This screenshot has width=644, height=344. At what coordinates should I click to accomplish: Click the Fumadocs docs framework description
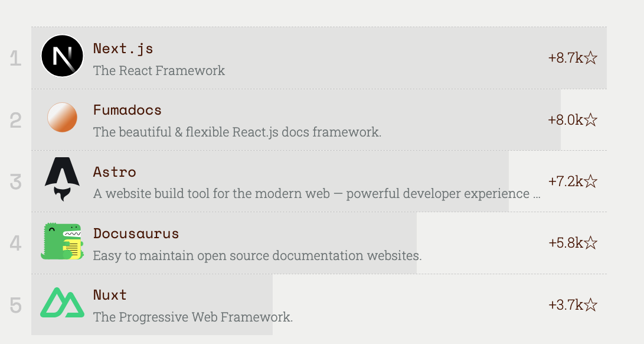coord(237,132)
